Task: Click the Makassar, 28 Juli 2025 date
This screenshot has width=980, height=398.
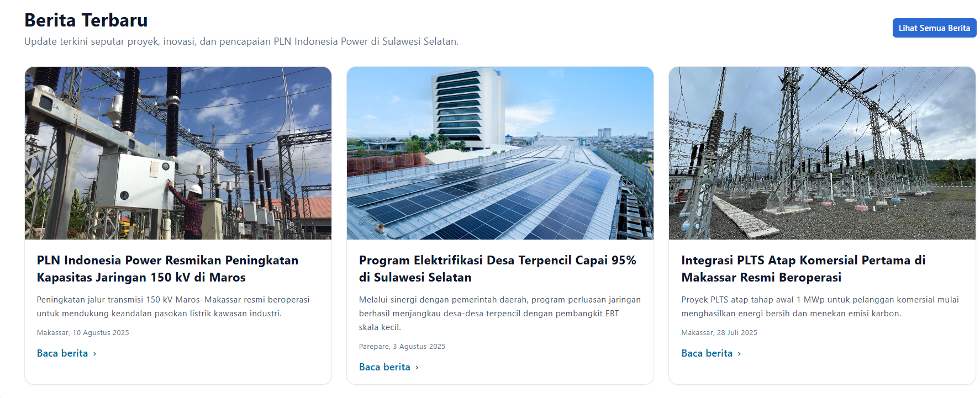Action: [719, 333]
